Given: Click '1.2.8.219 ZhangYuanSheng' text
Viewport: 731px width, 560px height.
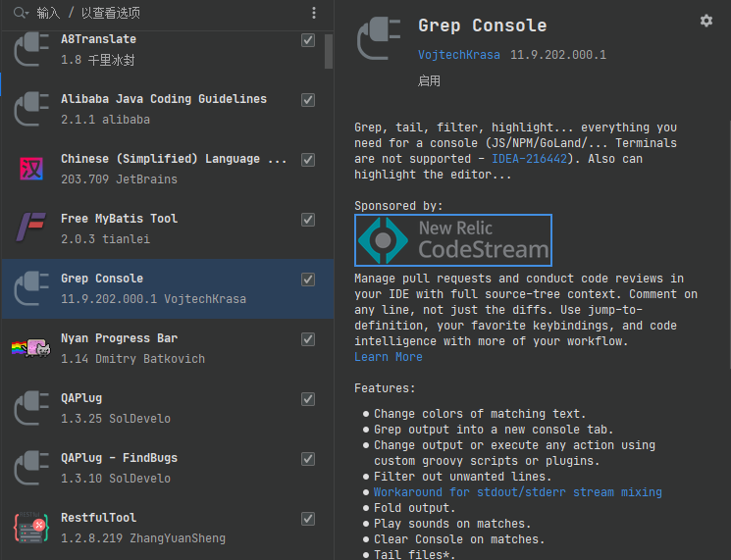Looking at the screenshot, I should coord(143,538).
